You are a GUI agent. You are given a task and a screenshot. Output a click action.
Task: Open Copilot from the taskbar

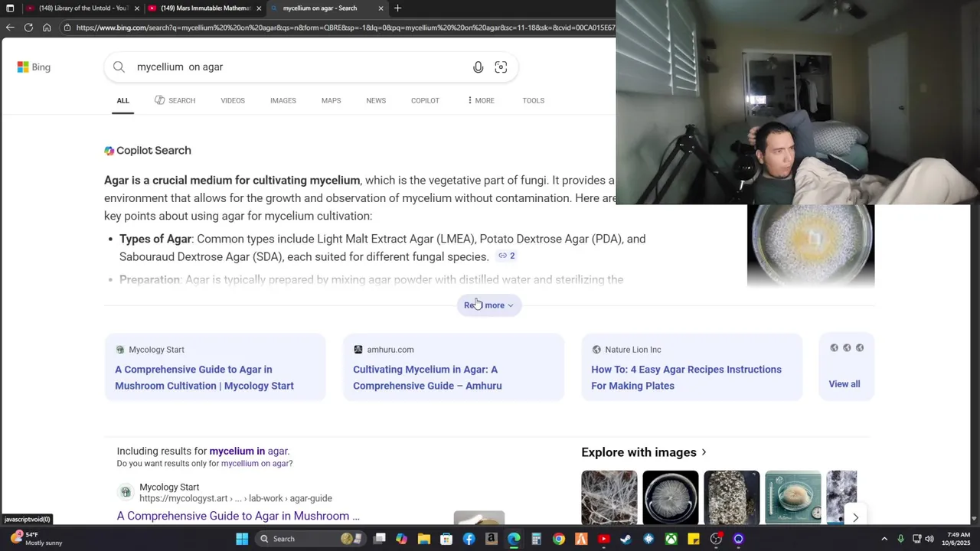click(401, 539)
